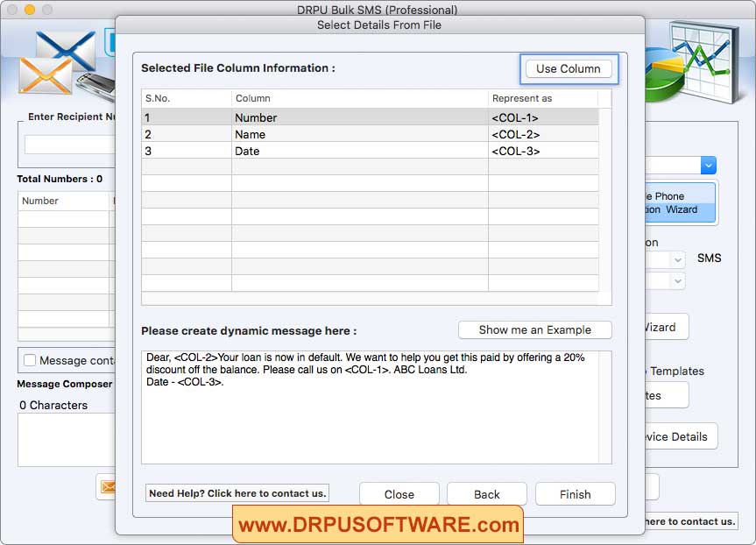Click the Number header in the recipient list

click(64, 201)
